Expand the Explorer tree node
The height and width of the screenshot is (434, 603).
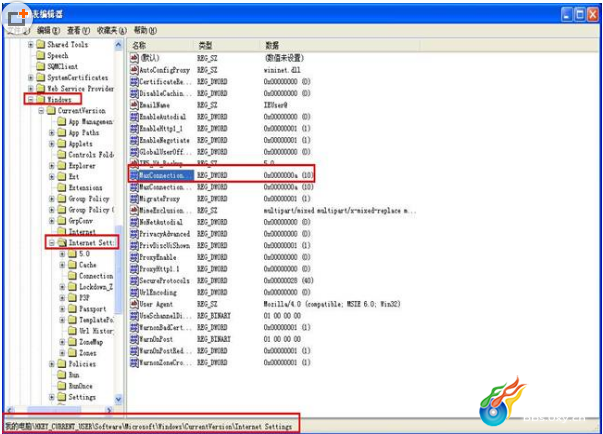[52, 166]
